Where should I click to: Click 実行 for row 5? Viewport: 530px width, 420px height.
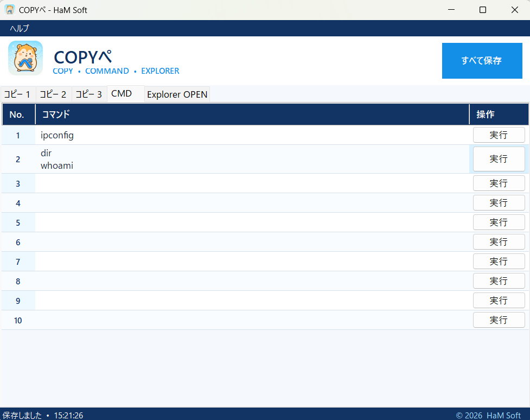click(499, 222)
